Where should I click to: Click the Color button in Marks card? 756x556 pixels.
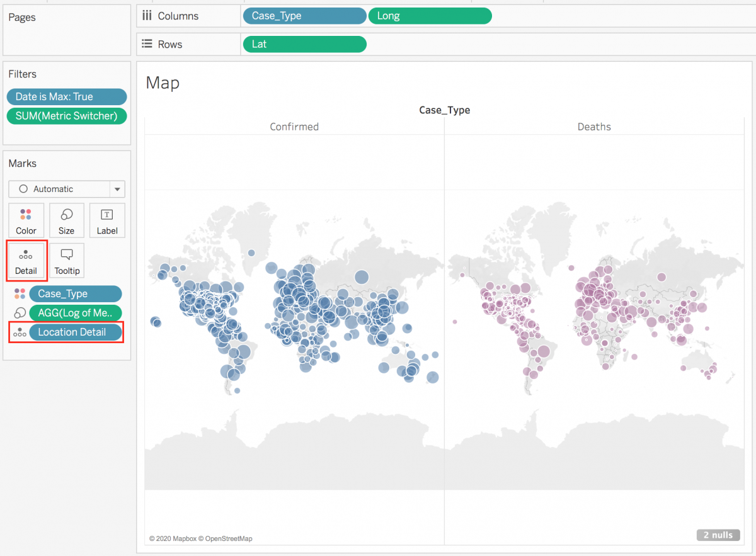click(x=26, y=220)
